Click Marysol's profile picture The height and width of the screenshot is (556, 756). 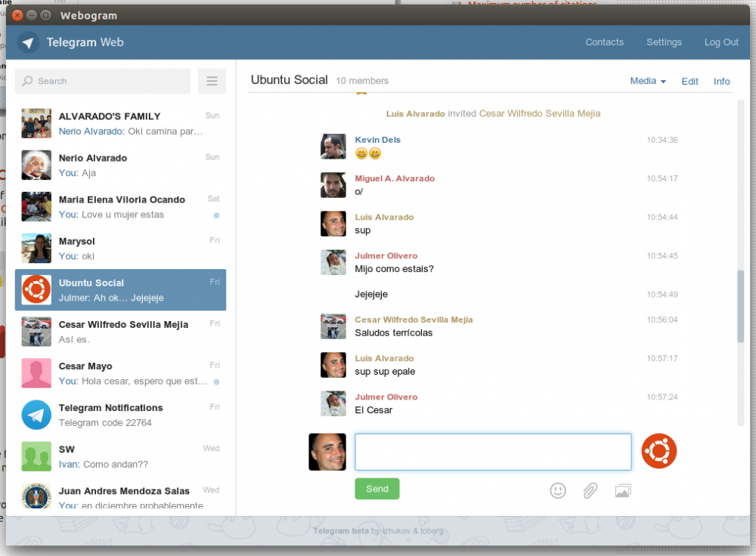(x=36, y=248)
